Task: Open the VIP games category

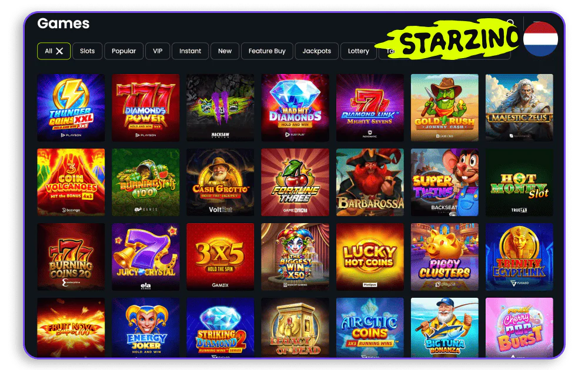Action: point(158,51)
